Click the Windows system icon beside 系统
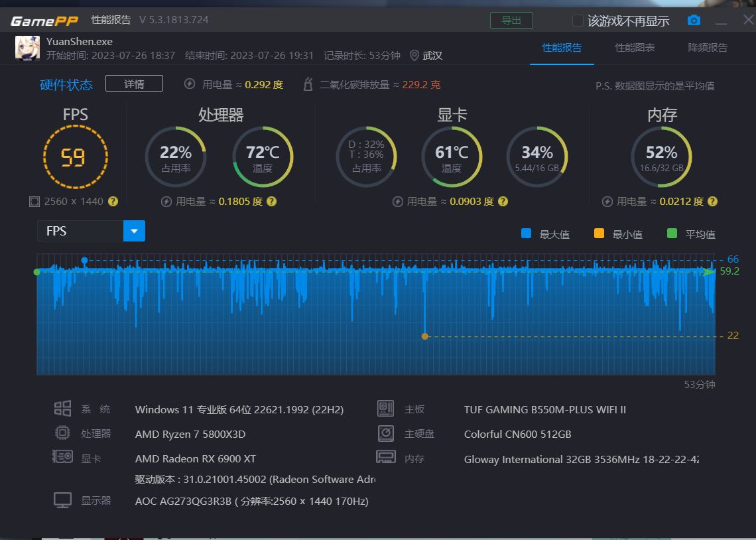 click(x=63, y=409)
